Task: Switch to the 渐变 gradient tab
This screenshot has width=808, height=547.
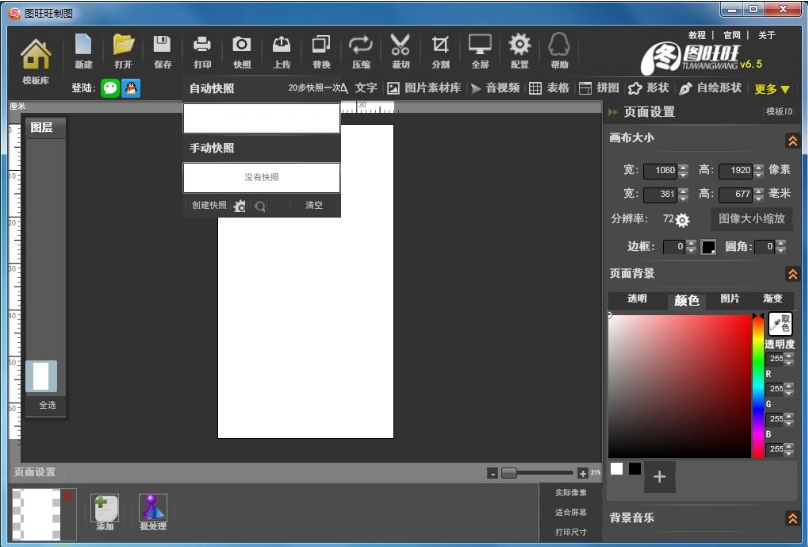Action: (x=772, y=299)
